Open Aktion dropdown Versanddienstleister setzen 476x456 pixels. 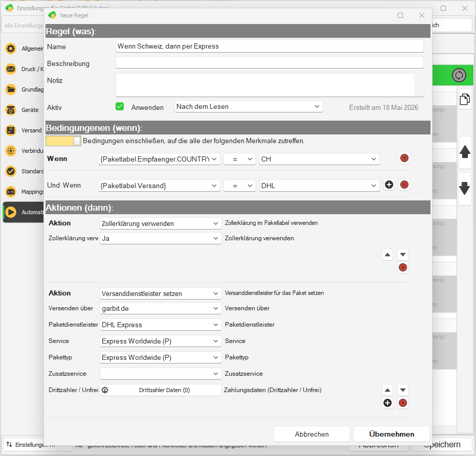(x=161, y=293)
